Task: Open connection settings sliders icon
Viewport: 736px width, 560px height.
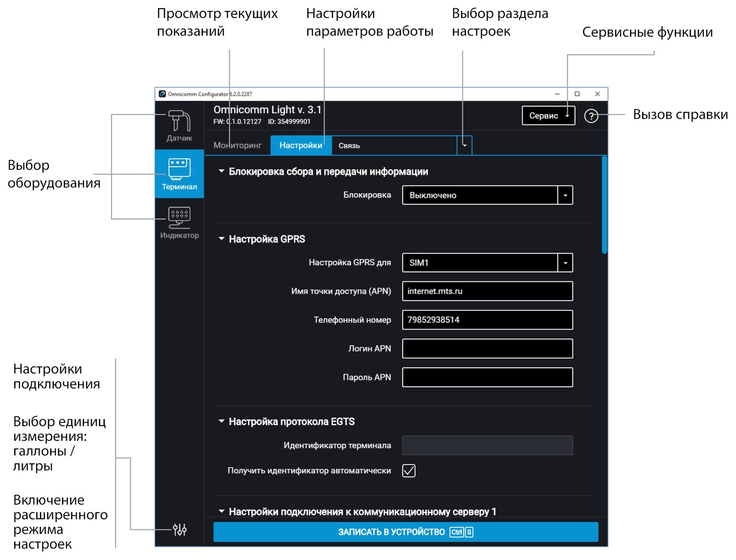Action: [179, 529]
